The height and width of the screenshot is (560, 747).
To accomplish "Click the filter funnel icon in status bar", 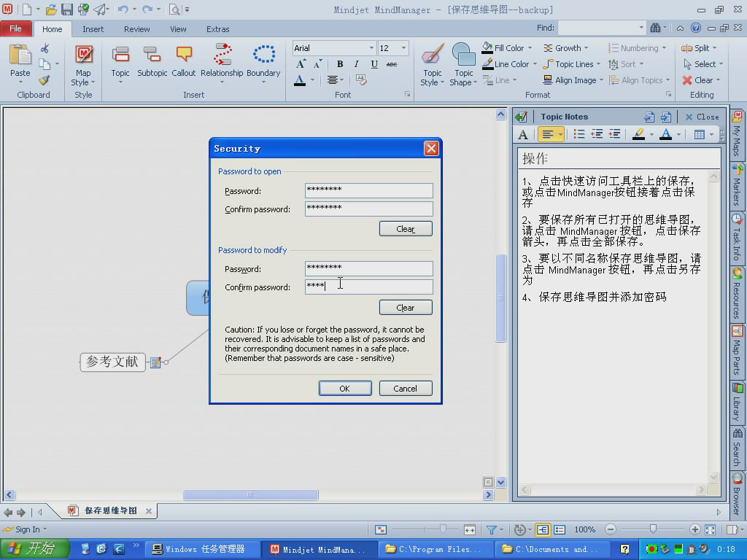I will [491, 529].
